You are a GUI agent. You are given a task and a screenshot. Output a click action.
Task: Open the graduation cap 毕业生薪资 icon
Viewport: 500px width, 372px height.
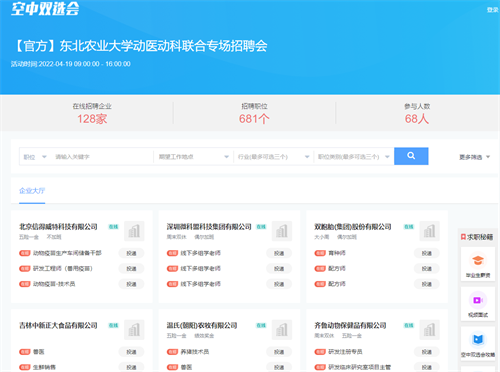click(478, 260)
